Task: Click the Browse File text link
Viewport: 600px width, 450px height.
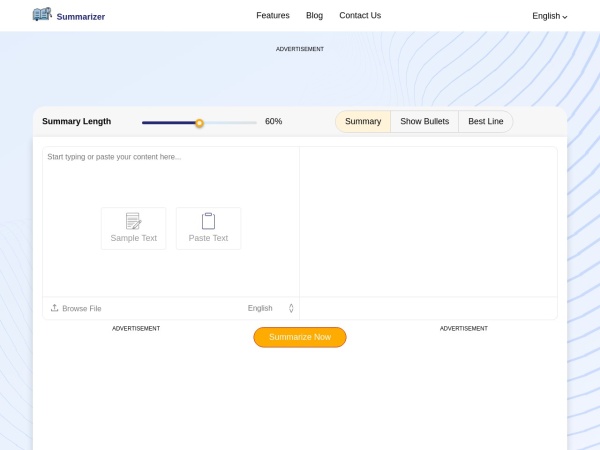Action: (81, 309)
